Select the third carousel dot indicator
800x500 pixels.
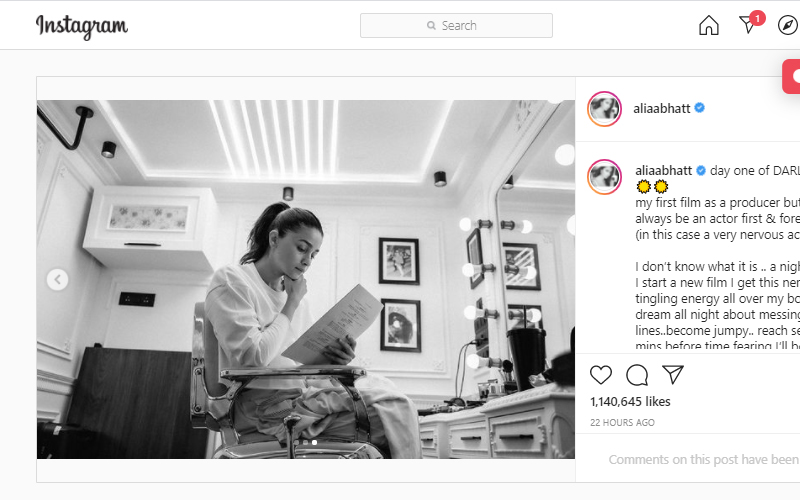pyautogui.click(x=314, y=442)
